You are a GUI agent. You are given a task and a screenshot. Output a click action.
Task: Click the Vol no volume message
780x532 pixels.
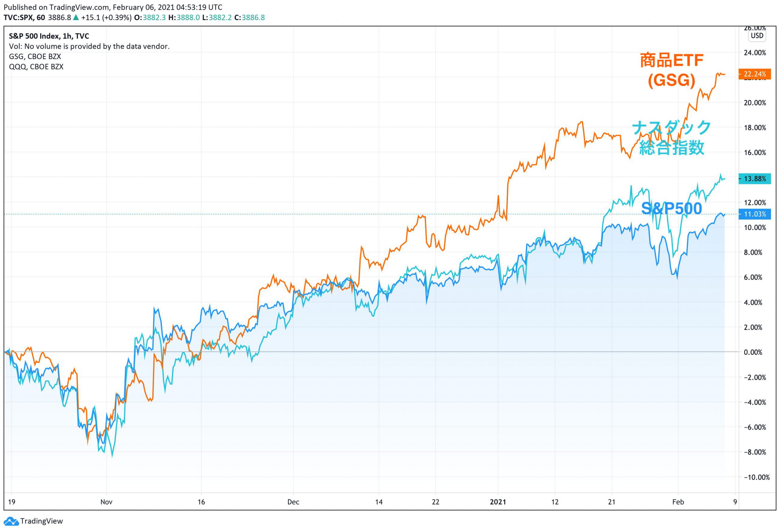[x=89, y=46]
